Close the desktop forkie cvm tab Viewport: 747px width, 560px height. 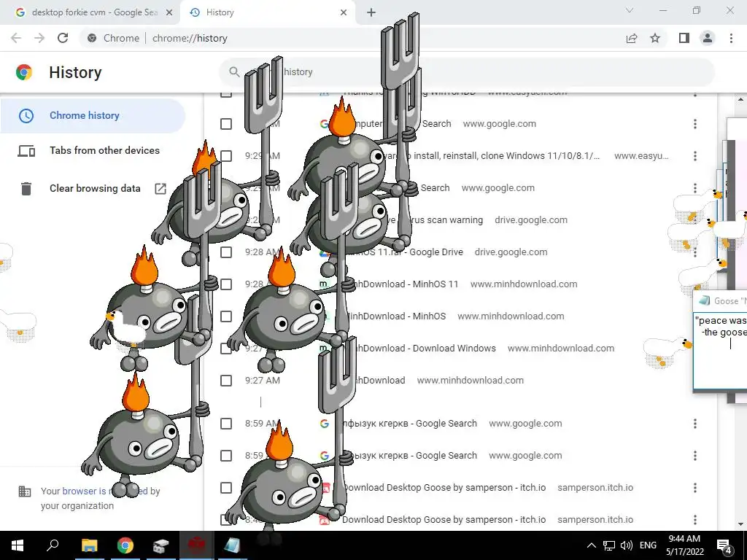169,12
